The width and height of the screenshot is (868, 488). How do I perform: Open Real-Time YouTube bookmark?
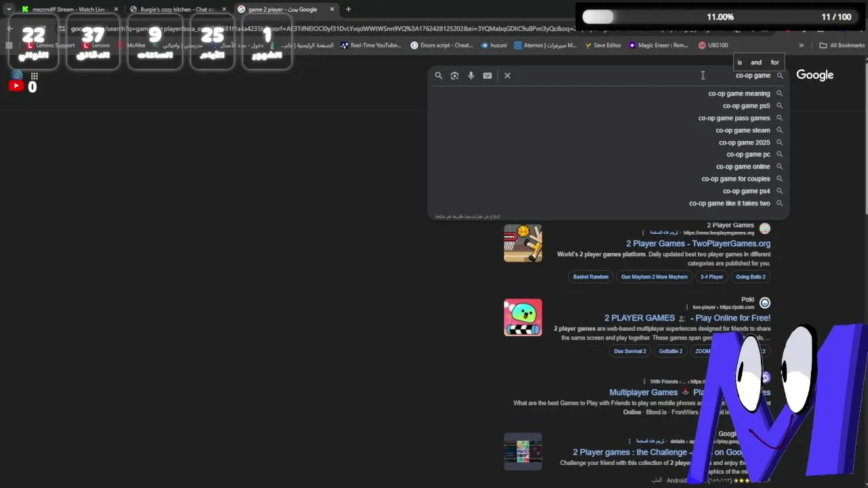click(371, 45)
